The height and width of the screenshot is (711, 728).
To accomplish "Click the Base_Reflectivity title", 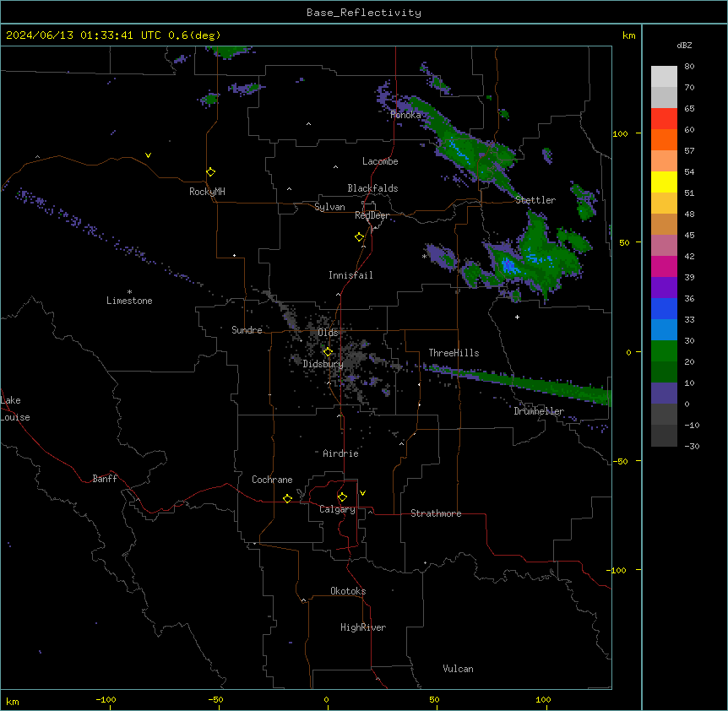I will pos(364,13).
